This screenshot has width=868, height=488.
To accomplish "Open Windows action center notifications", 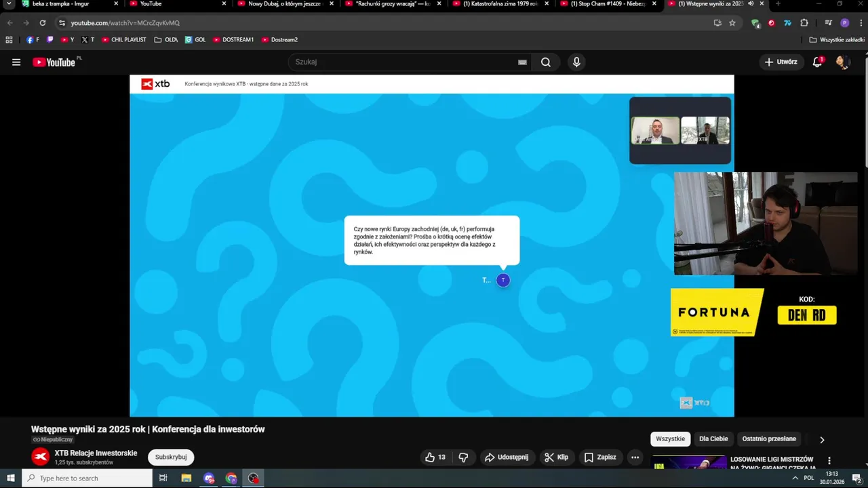I will (x=856, y=478).
